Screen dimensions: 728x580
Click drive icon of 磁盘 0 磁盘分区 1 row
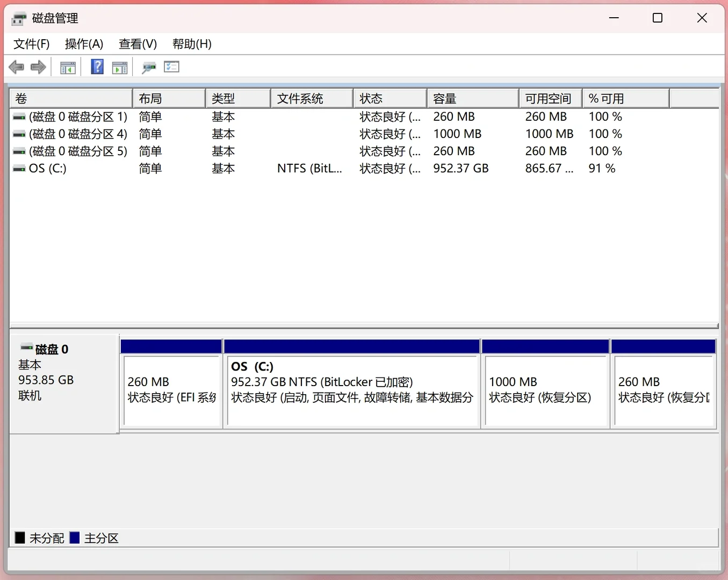pyautogui.click(x=19, y=117)
